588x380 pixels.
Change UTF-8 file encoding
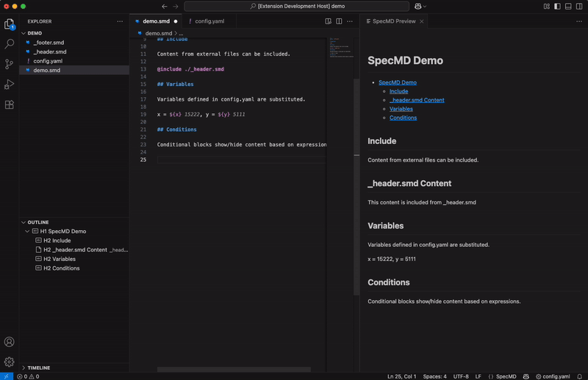pyautogui.click(x=461, y=376)
